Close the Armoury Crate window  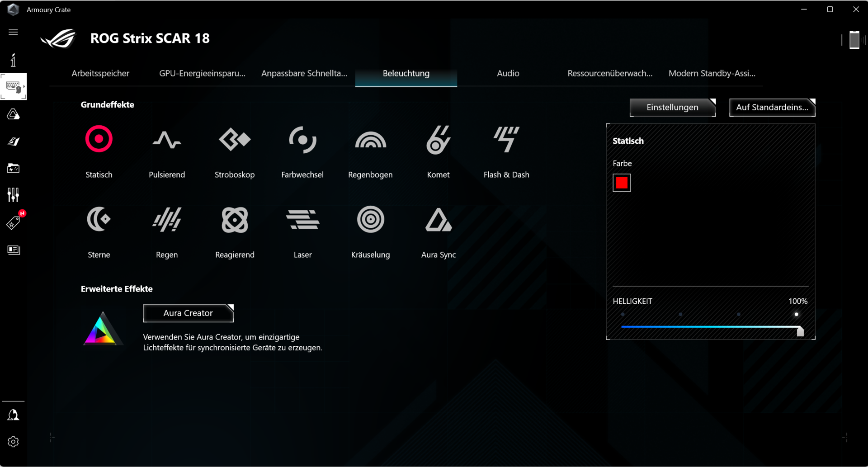[x=856, y=9]
